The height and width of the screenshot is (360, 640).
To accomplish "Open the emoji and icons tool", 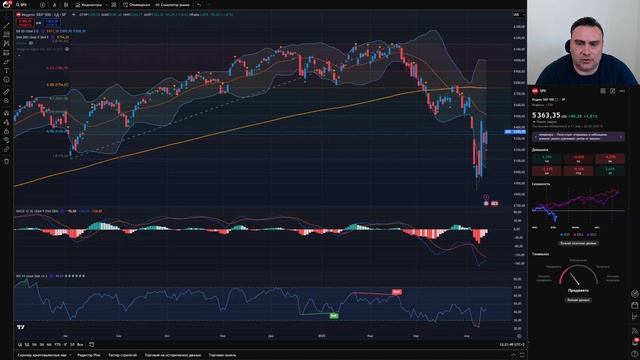I will point(7,80).
